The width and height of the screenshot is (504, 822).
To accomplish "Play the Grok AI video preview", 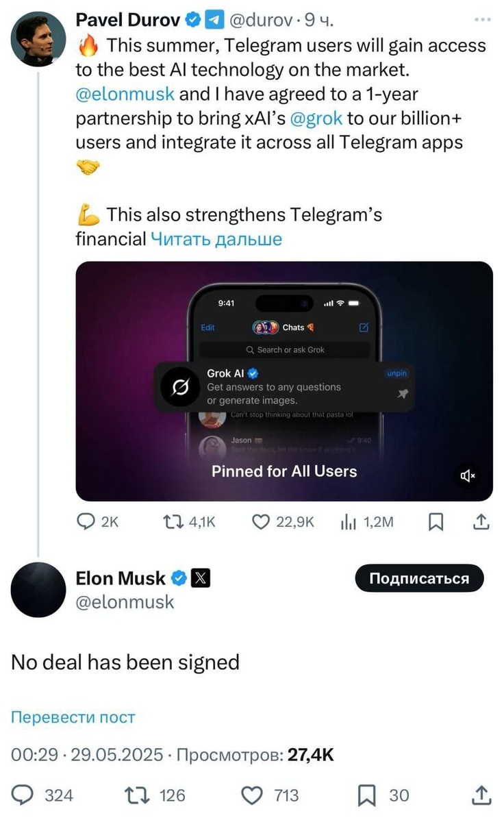I will 284,381.
